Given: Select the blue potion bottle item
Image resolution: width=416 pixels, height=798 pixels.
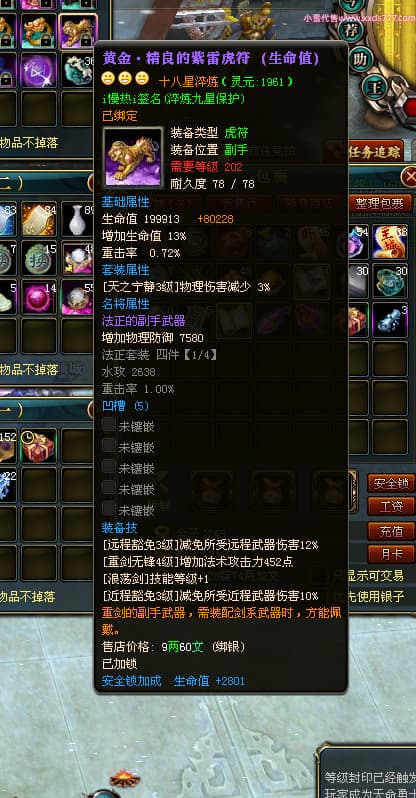Looking at the screenshot, I should tap(390, 320).
